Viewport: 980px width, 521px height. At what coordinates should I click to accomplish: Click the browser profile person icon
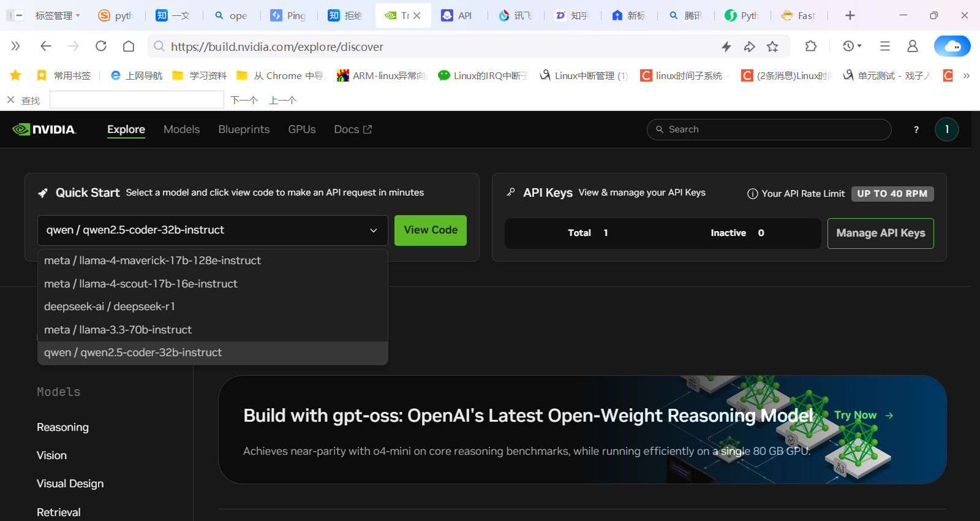point(913,46)
